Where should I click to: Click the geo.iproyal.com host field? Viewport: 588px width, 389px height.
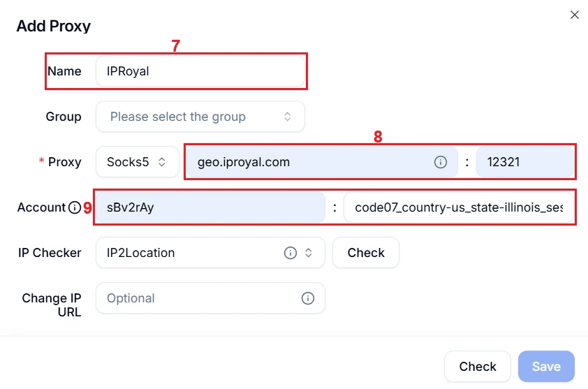307,162
